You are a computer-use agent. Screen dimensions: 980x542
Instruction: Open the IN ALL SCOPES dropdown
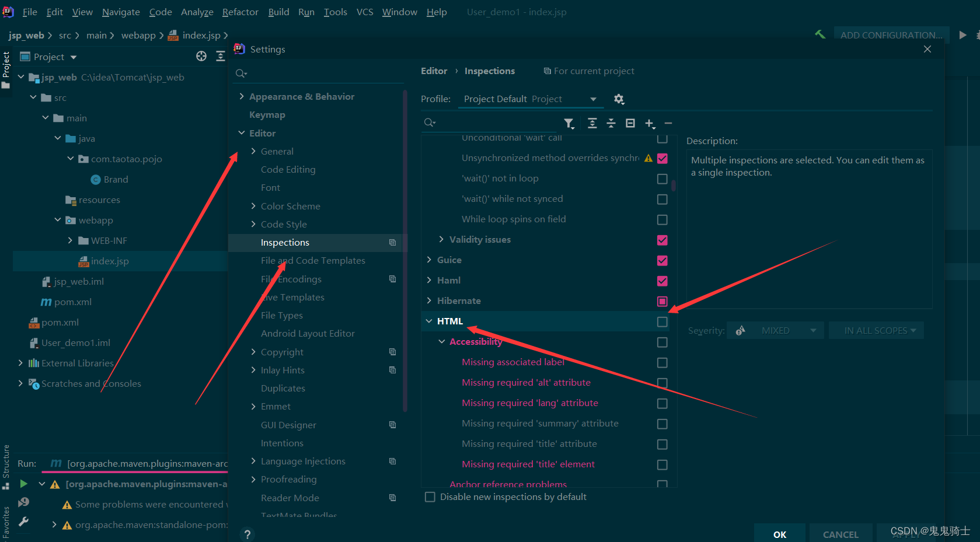876,331
